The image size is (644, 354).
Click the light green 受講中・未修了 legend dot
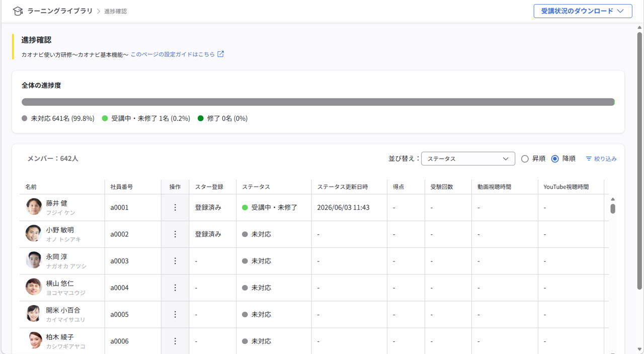click(x=105, y=119)
